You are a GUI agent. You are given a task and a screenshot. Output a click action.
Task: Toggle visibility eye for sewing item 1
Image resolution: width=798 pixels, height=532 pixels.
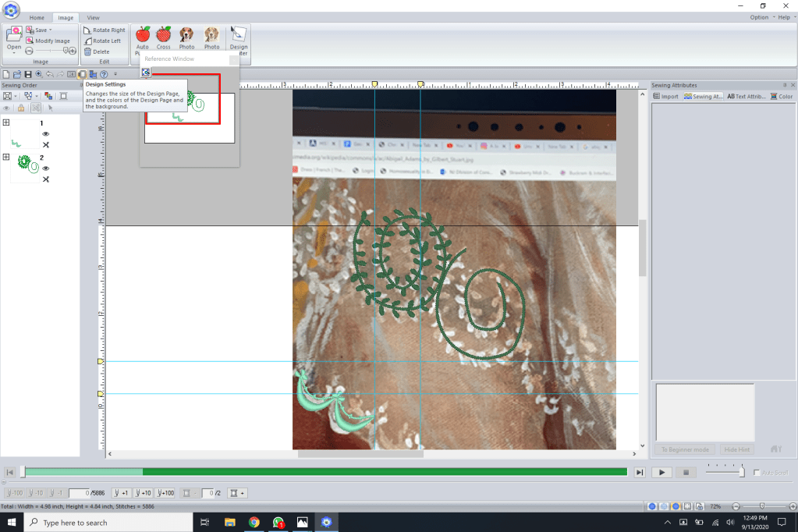coord(46,134)
